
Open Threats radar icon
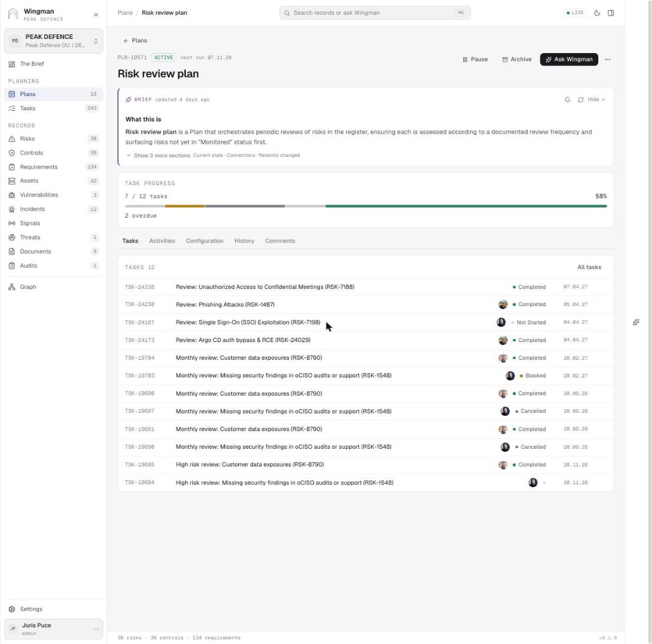[12, 238]
